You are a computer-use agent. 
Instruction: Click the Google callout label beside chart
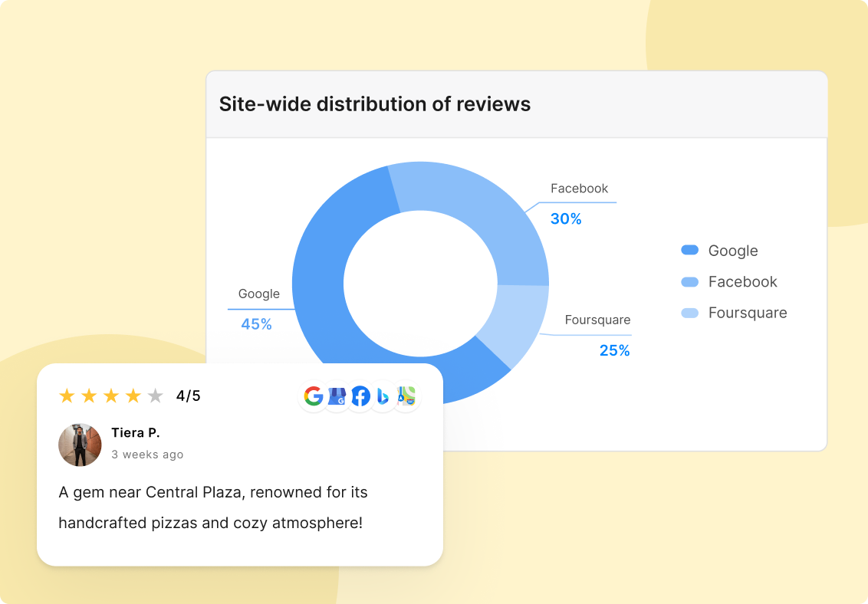point(258,294)
